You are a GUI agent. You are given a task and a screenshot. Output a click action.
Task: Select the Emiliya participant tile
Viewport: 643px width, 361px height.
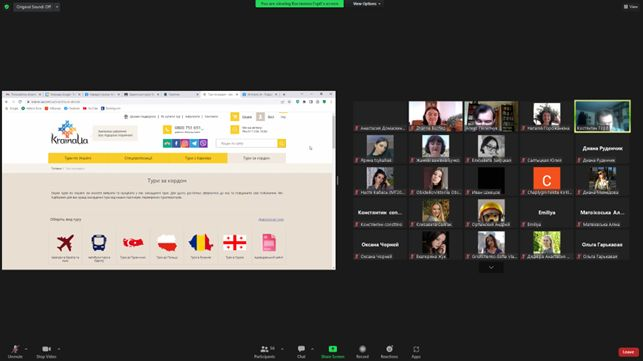[547, 212]
